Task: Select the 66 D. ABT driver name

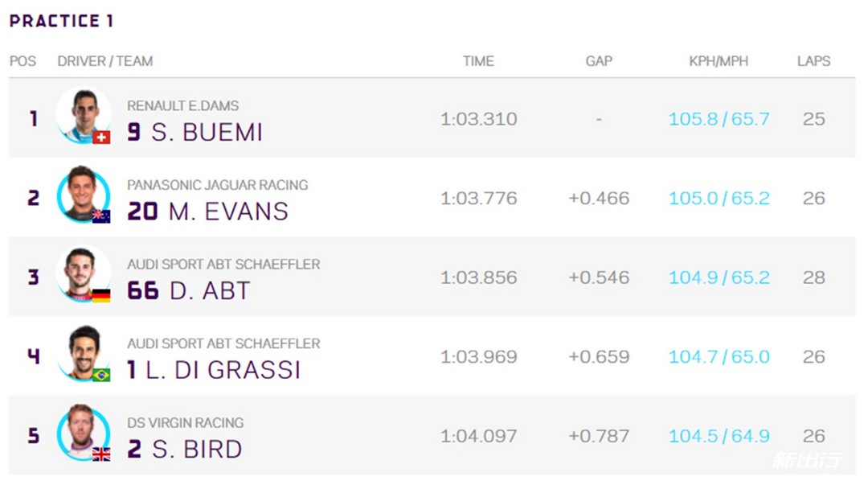Action: coord(189,290)
